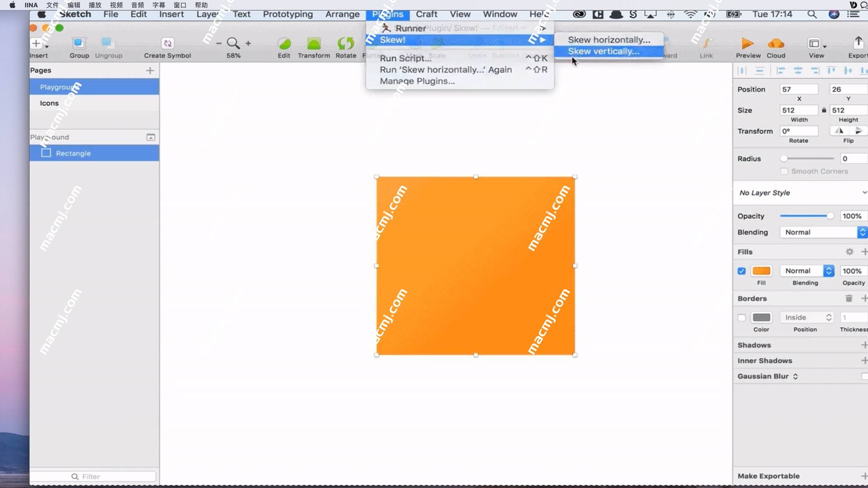Enable Smooth Corners checkbox
The height and width of the screenshot is (488, 868).
[x=784, y=172]
